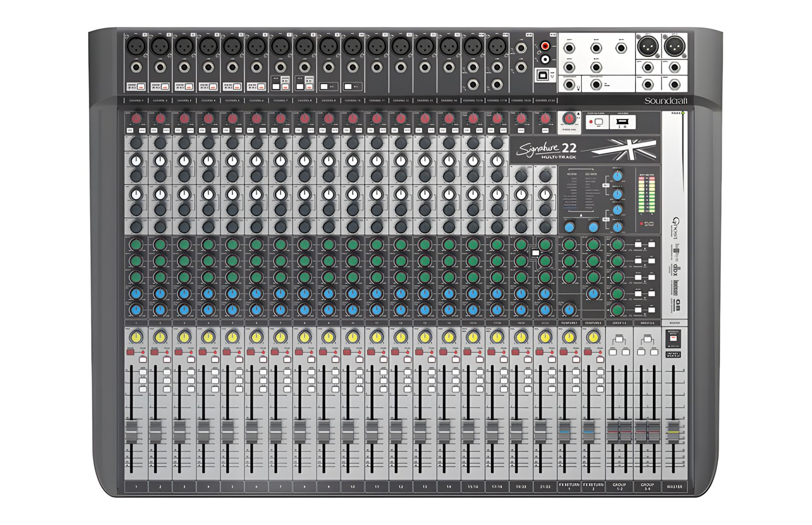
Task: Click the channel 16 XLR mic input socket
Action: click(497, 47)
